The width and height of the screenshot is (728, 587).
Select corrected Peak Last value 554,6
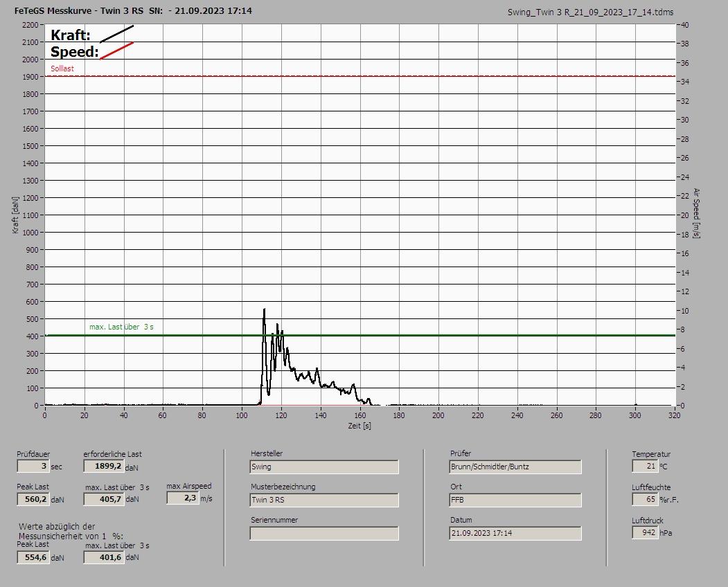coord(33,557)
